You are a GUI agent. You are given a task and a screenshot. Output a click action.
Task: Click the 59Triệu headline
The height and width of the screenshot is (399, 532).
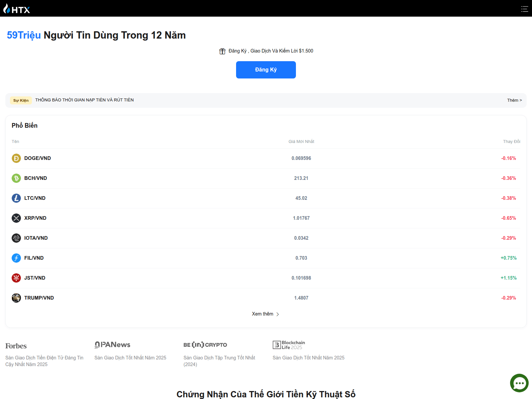[x=24, y=35]
